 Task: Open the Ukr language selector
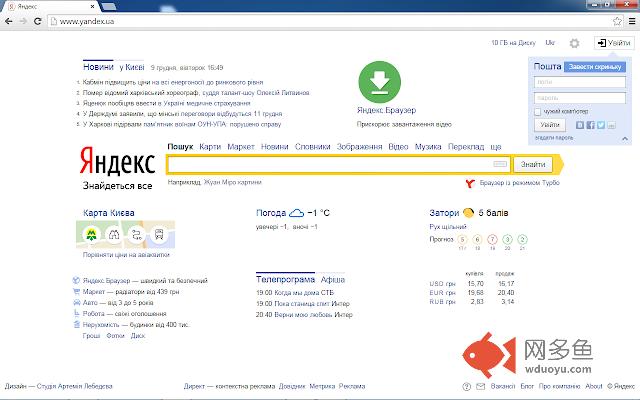point(550,42)
